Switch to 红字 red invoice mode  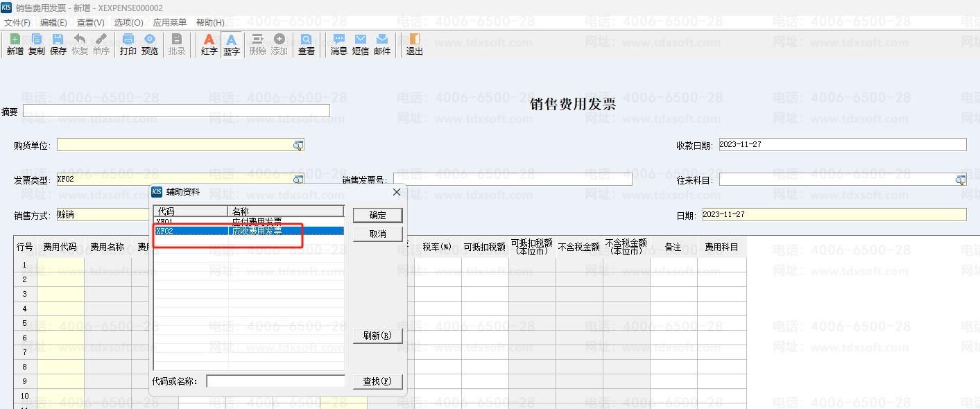[x=209, y=44]
